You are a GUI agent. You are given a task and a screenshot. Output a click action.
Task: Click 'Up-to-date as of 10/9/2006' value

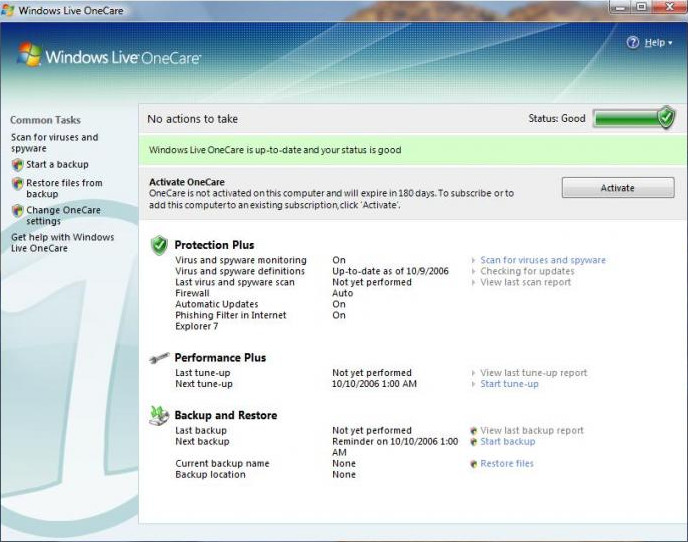(391, 271)
